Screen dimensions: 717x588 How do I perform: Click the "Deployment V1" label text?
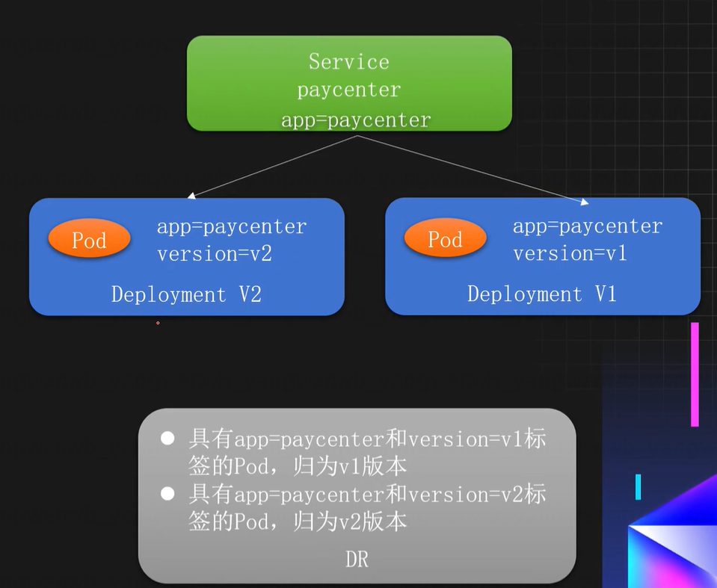tap(541, 294)
